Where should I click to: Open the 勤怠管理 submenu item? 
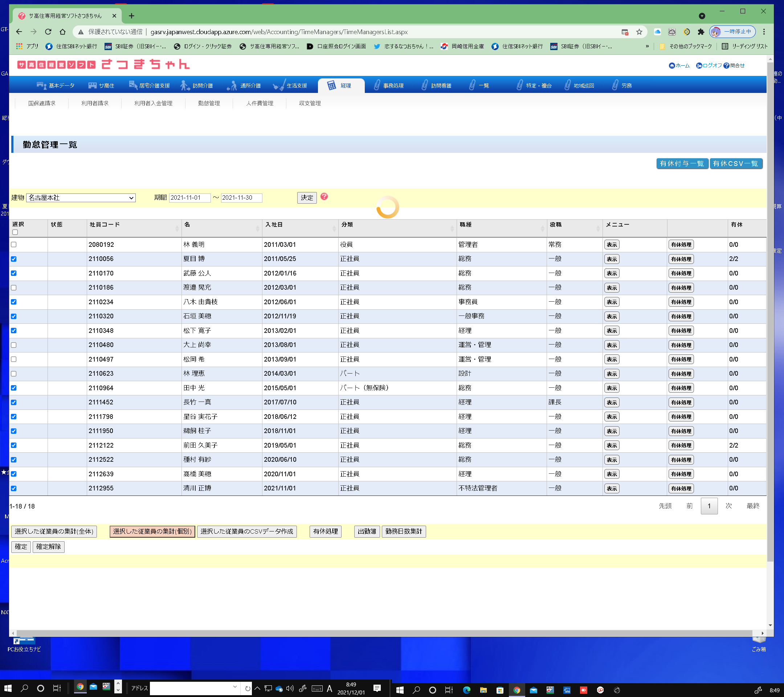(209, 103)
